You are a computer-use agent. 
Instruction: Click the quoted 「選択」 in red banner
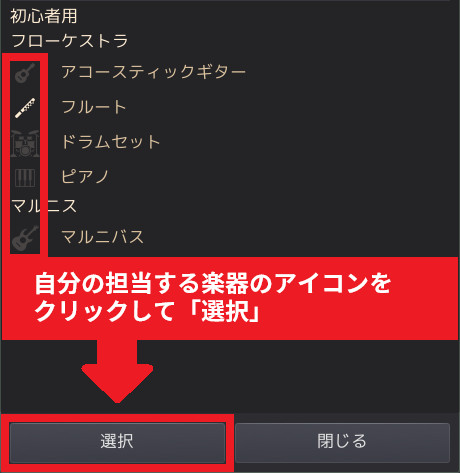coord(225,312)
